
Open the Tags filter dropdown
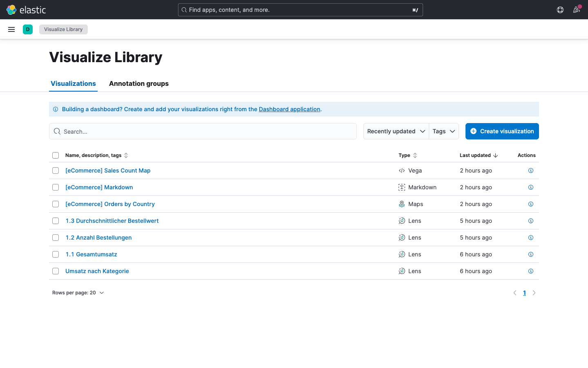pos(443,131)
